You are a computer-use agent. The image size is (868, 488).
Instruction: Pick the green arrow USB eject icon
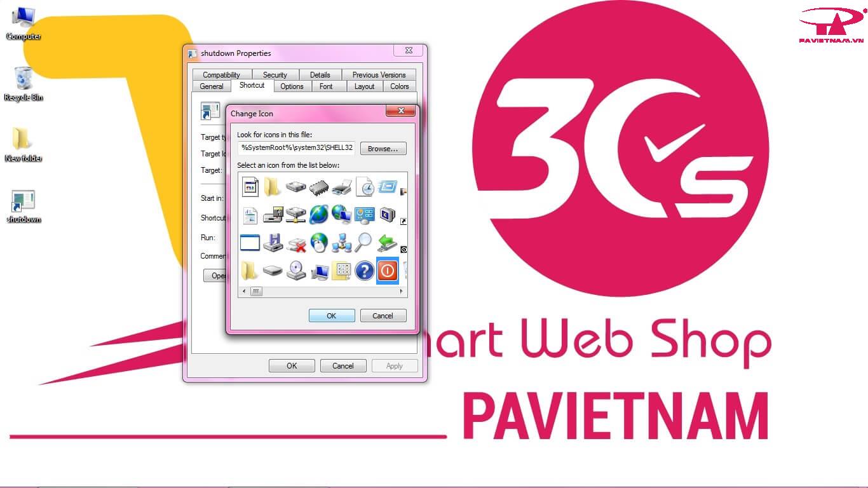[x=387, y=242]
